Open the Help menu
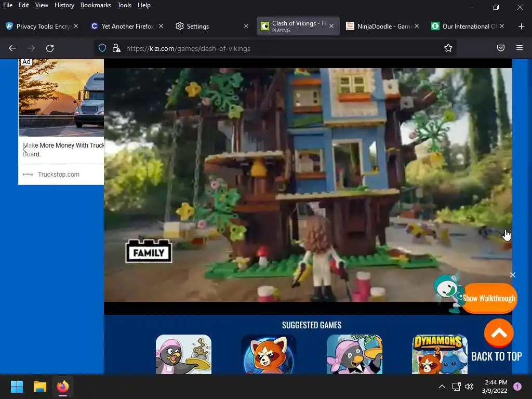This screenshot has height=399, width=532. tap(144, 5)
